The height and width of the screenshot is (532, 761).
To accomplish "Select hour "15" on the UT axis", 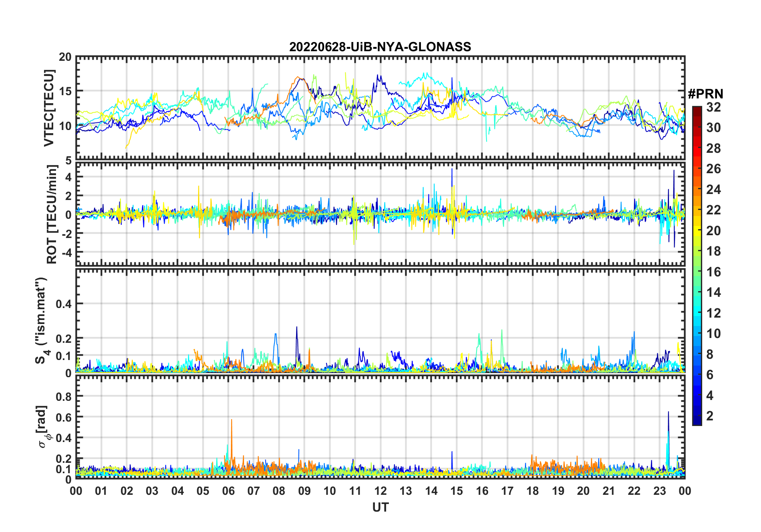I will [457, 491].
